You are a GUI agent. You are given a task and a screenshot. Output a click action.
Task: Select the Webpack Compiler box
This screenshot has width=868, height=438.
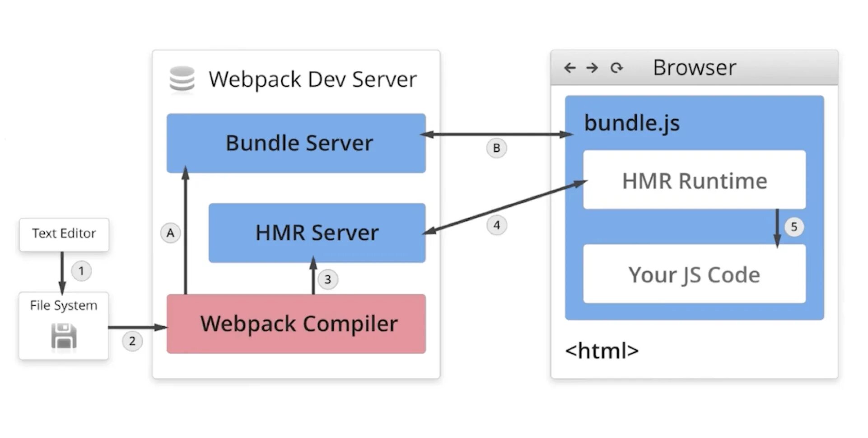pyautogui.click(x=296, y=324)
